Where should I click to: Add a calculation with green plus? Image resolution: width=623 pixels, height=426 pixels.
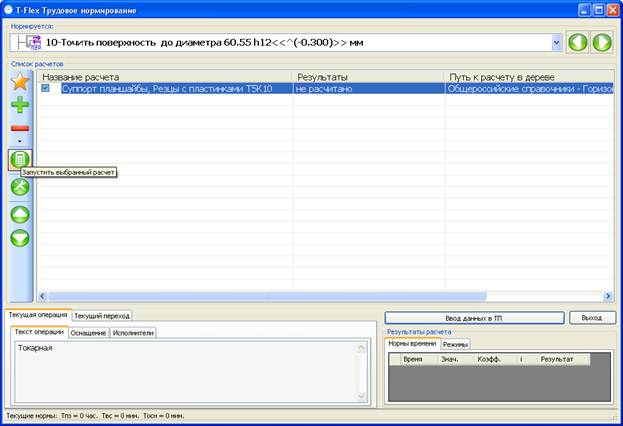pos(20,105)
